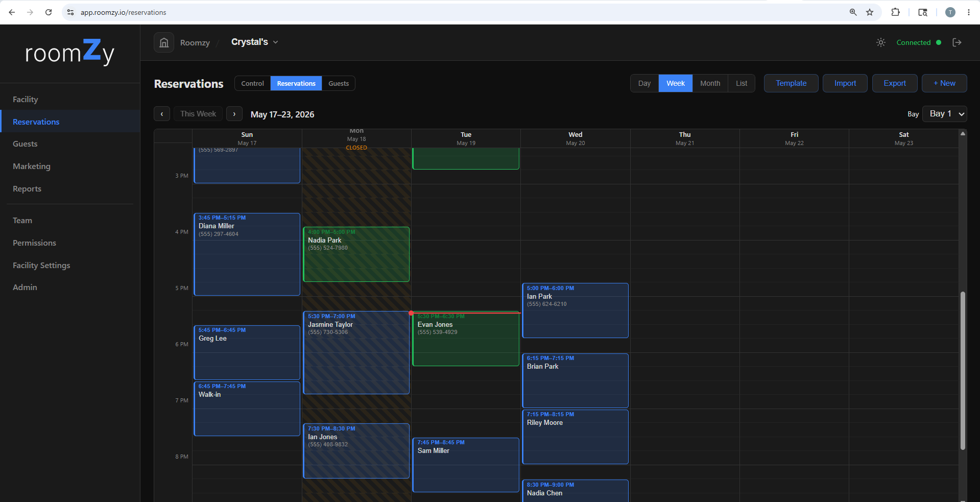This screenshot has width=980, height=502.
Task: Click the Export button
Action: [895, 83]
